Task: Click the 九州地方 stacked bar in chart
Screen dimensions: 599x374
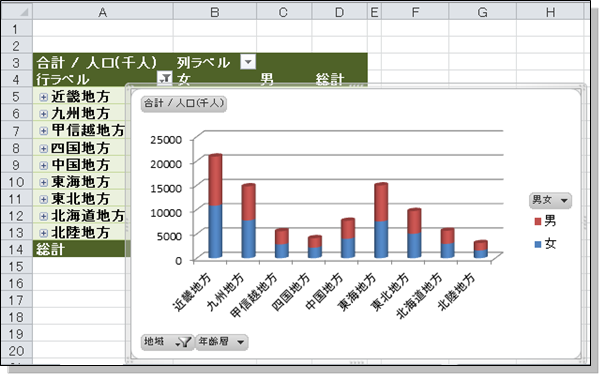Action: click(x=248, y=221)
